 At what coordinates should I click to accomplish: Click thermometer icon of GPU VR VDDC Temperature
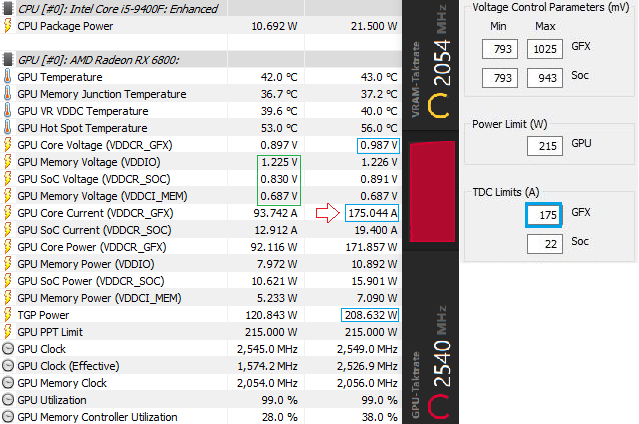click(x=8, y=111)
